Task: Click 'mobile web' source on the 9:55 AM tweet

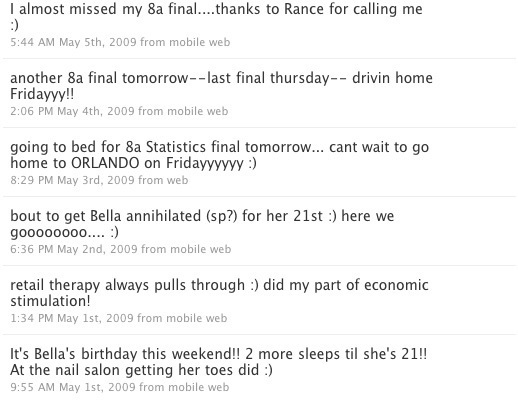Action: [x=199, y=387]
